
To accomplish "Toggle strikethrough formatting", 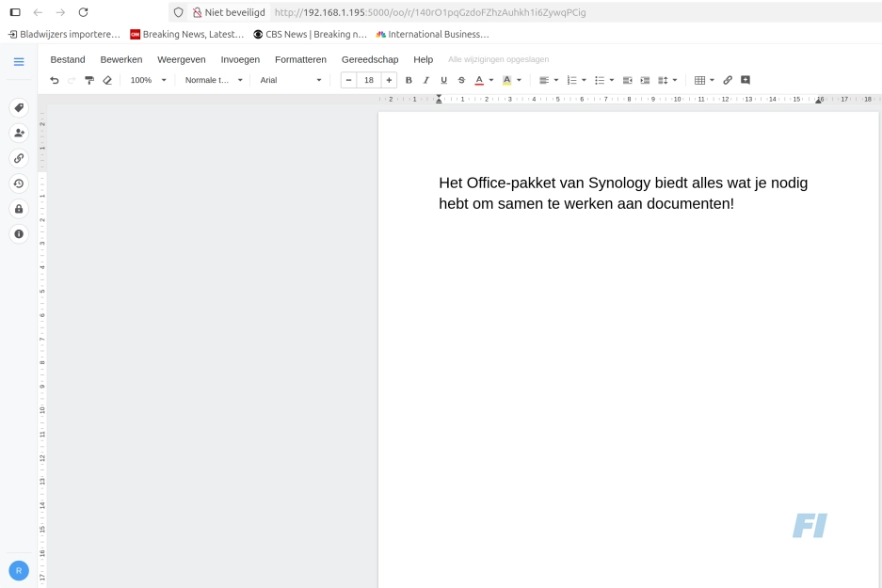I will (x=461, y=80).
